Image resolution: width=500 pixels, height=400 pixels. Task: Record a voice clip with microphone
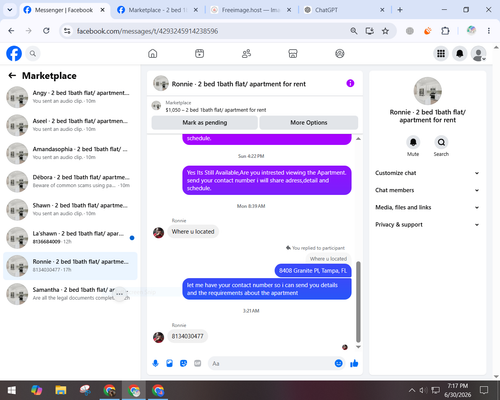coord(155,363)
